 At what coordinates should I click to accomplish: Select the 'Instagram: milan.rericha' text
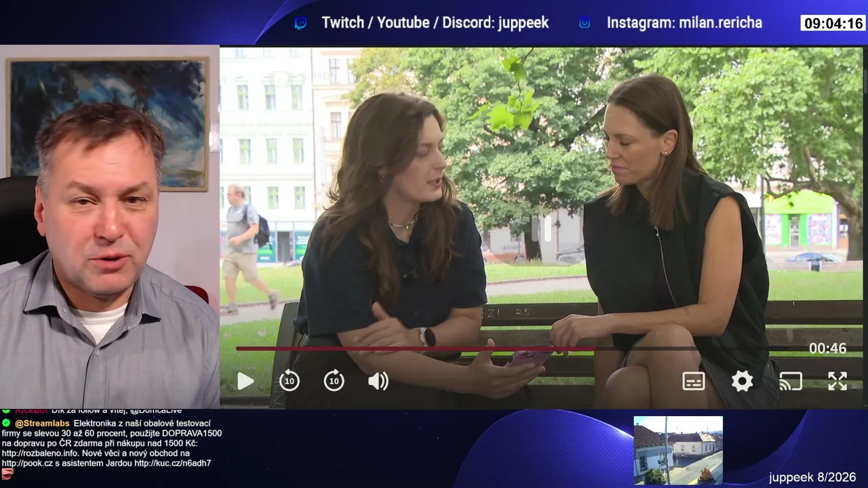pos(684,22)
